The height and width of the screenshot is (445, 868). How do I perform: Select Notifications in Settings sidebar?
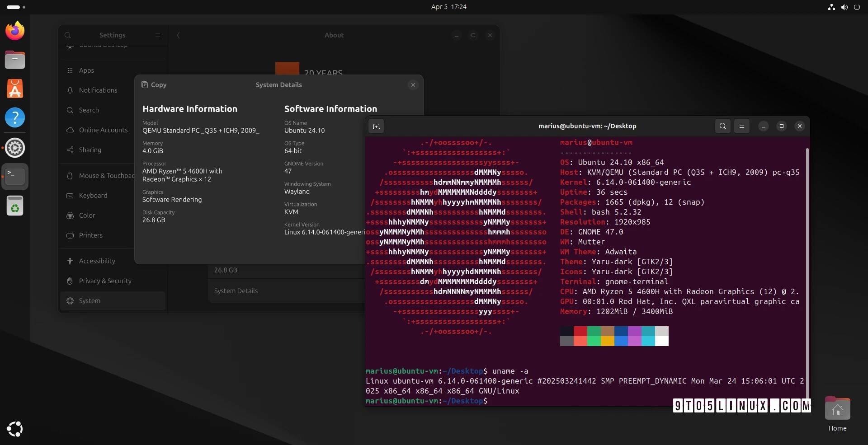98,90
